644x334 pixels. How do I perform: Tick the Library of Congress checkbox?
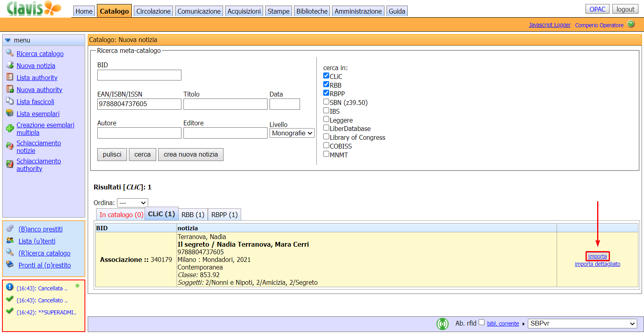click(326, 137)
